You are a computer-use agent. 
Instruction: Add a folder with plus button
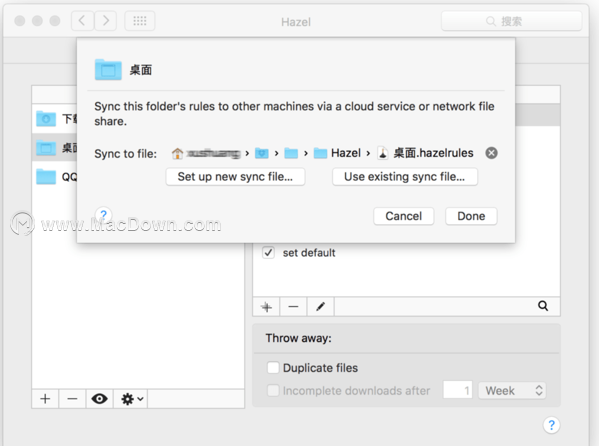click(45, 399)
